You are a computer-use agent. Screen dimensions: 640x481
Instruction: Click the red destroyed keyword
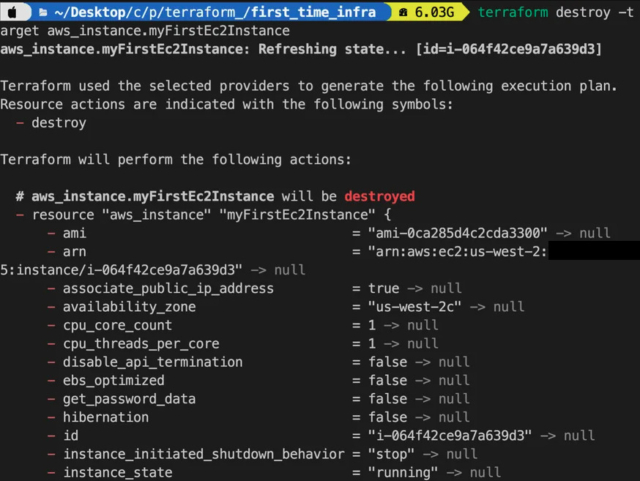[380, 196]
